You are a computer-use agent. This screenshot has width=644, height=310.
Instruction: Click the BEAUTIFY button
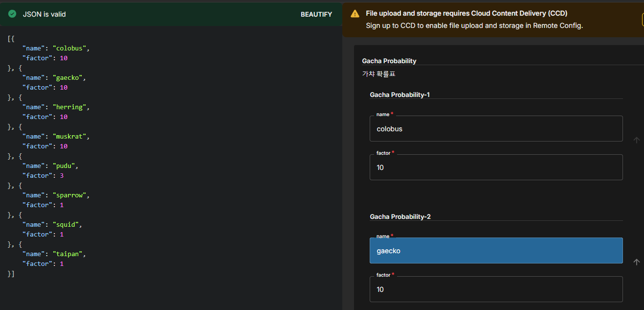coord(316,14)
